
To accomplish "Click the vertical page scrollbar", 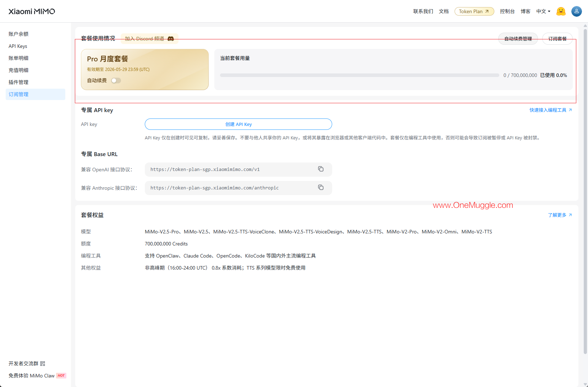I will 585,192.
